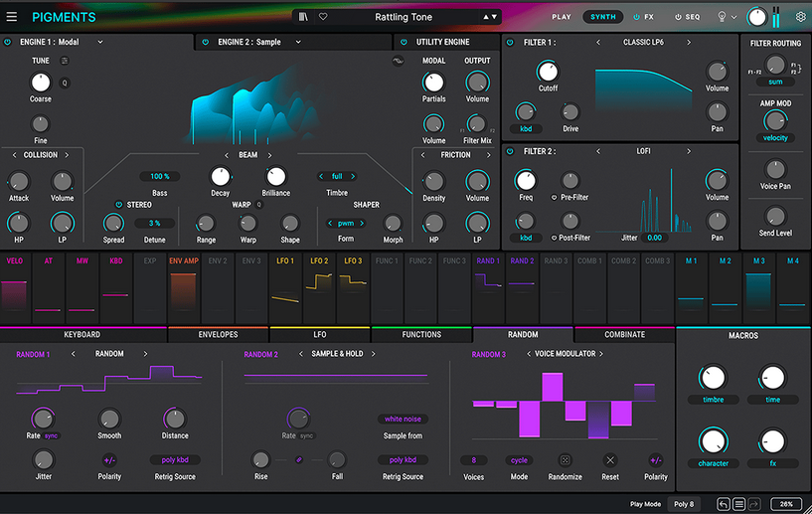This screenshot has width=812, height=514.
Task: Open the Engine 1 Modal type dropdown
Action: click(x=68, y=42)
